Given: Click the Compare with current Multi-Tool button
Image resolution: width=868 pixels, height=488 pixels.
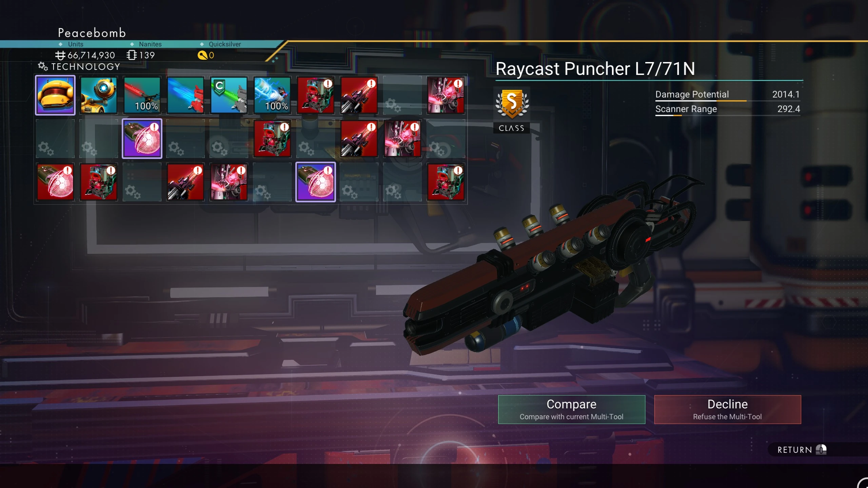Looking at the screenshot, I should [x=572, y=409].
